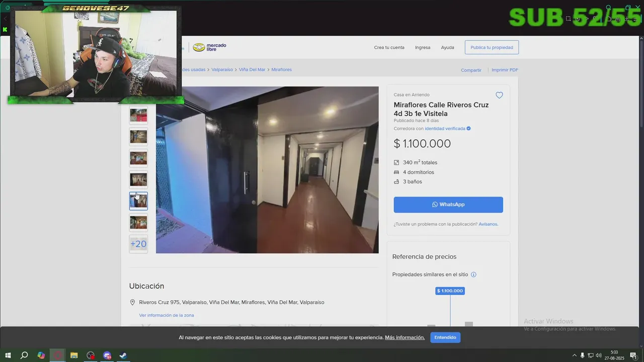Open info icon beside Propiedades similares
This screenshot has height=362, width=644.
[x=473, y=275]
